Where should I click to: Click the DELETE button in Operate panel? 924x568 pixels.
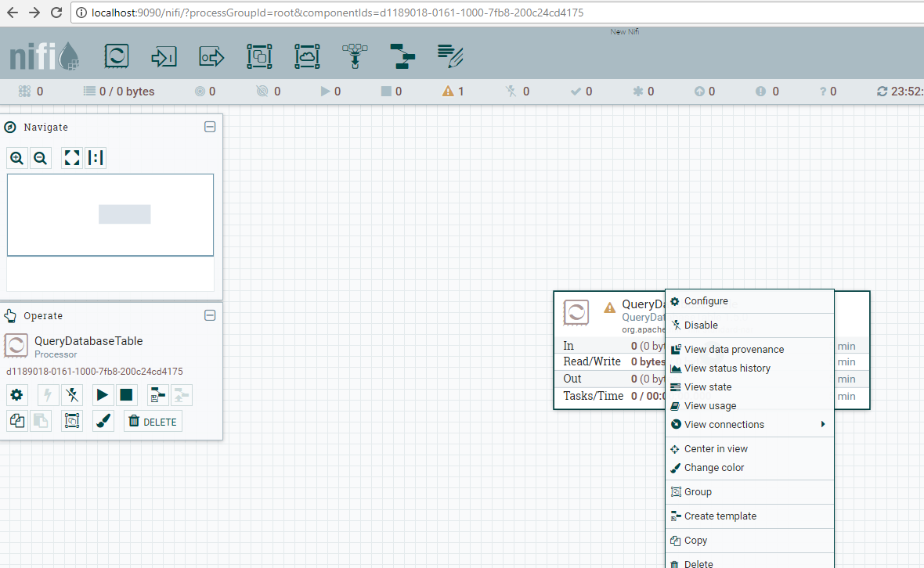tap(153, 422)
